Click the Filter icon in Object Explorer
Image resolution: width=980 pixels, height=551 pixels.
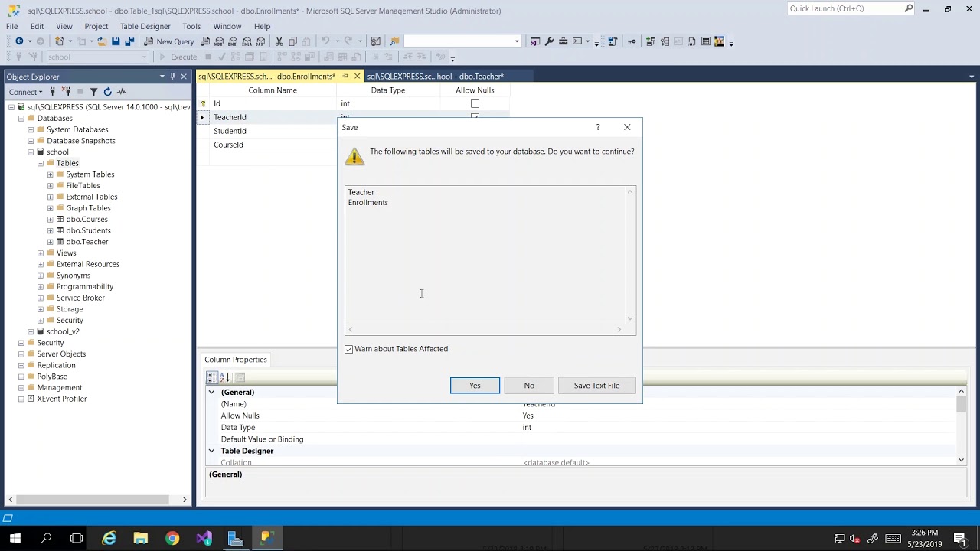(x=93, y=92)
